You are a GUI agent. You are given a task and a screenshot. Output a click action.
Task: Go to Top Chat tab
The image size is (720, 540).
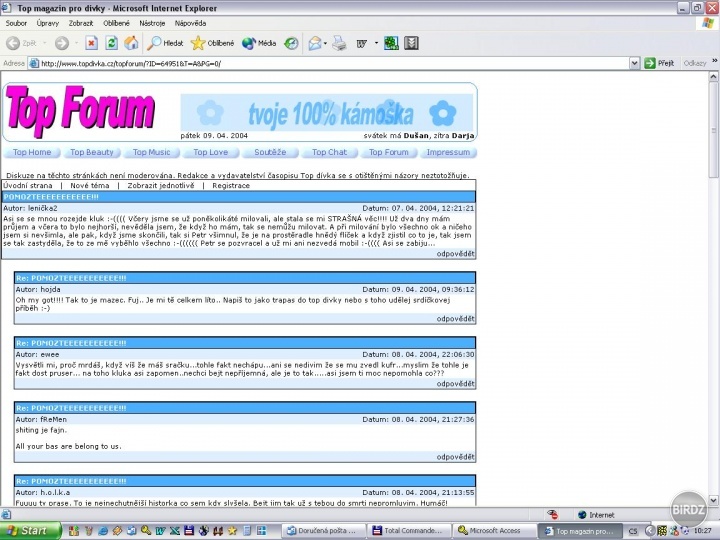330,152
